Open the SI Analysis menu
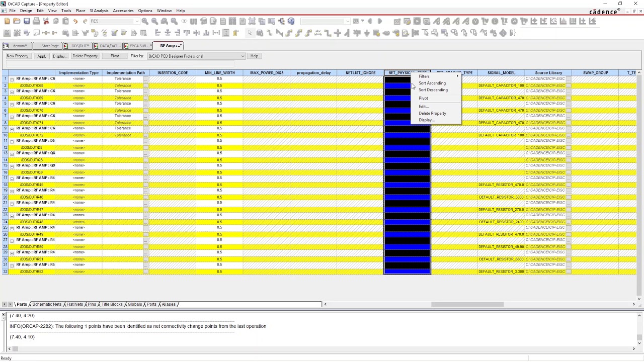Screen dimensions: 644x362 pos(99,11)
